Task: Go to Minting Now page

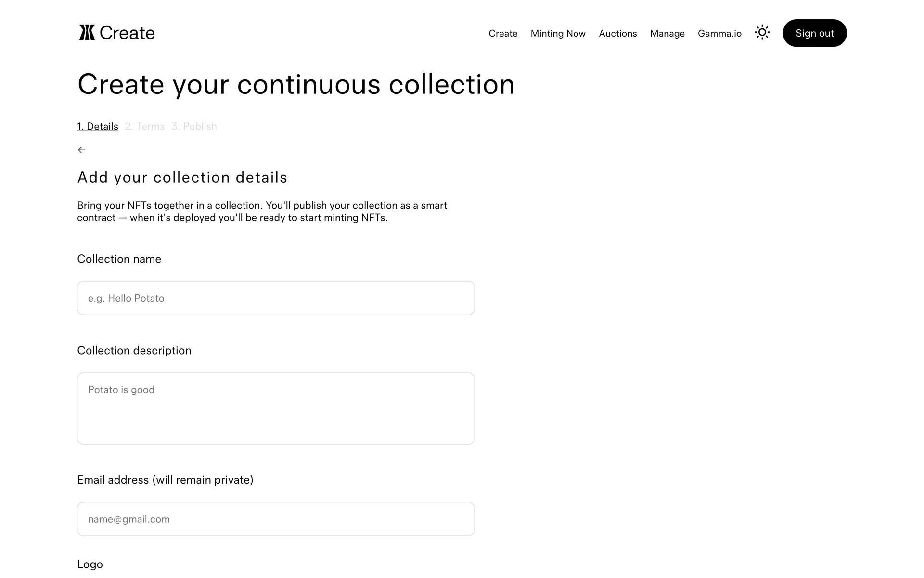Action: (558, 33)
